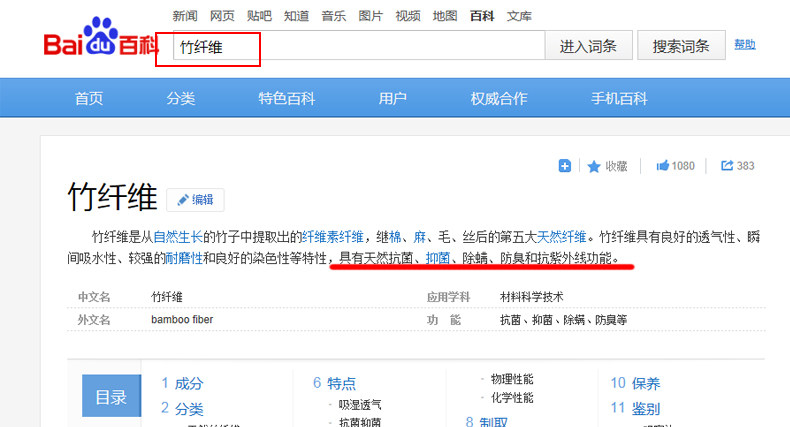This screenshot has width=790, height=427.
Task: Click the blue plus icon
Action: tap(565, 166)
